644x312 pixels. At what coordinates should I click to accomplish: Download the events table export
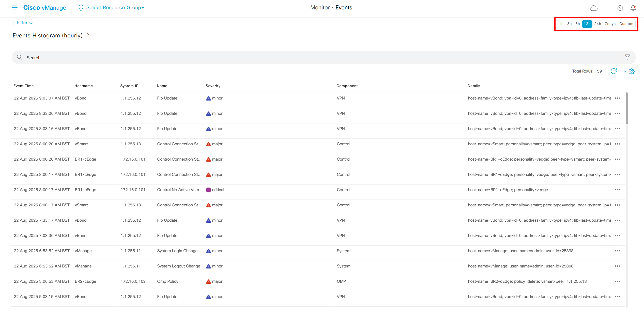(624, 71)
